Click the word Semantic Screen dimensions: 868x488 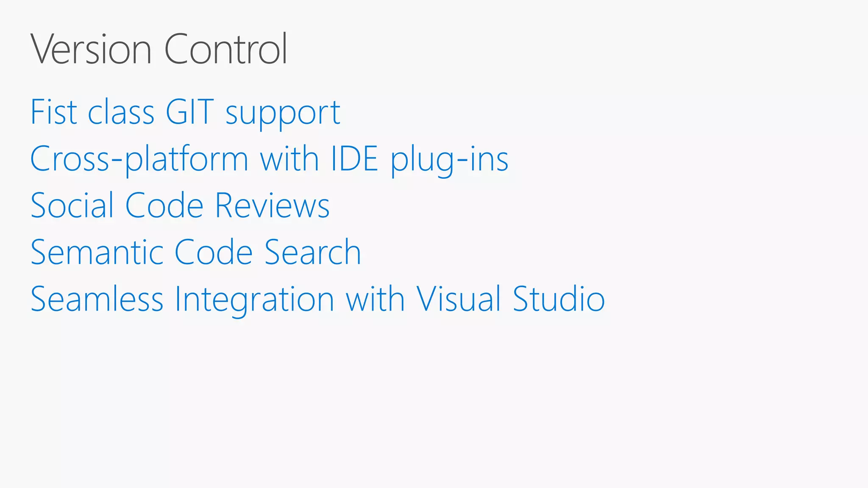[97, 252]
